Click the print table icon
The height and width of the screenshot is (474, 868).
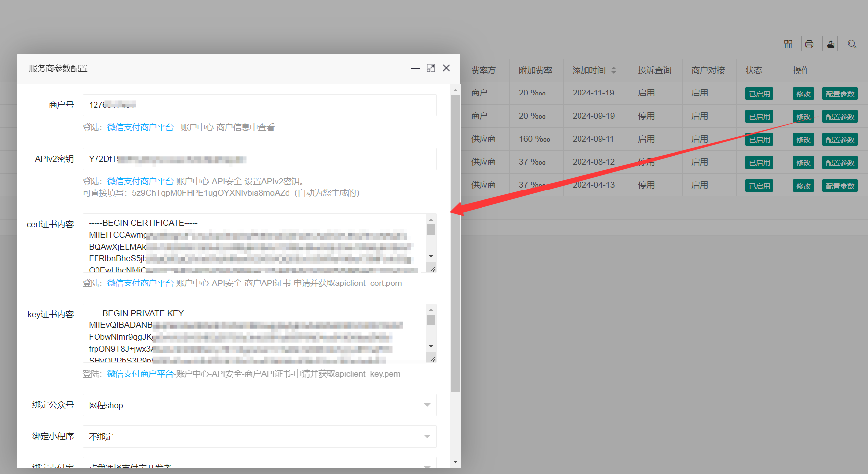pyautogui.click(x=809, y=44)
